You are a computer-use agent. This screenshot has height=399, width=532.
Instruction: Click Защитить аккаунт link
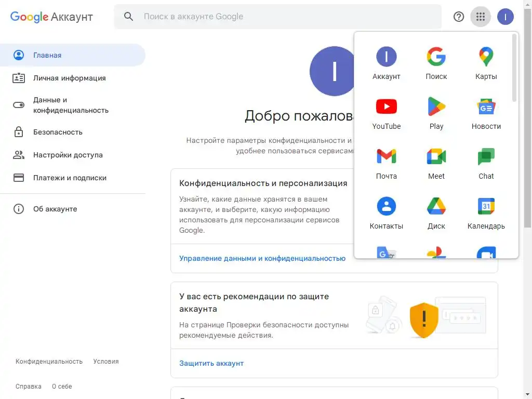(211, 363)
